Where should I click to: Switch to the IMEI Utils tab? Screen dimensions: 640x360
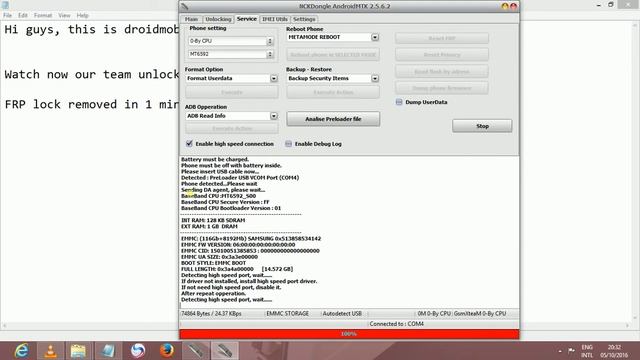(275, 19)
